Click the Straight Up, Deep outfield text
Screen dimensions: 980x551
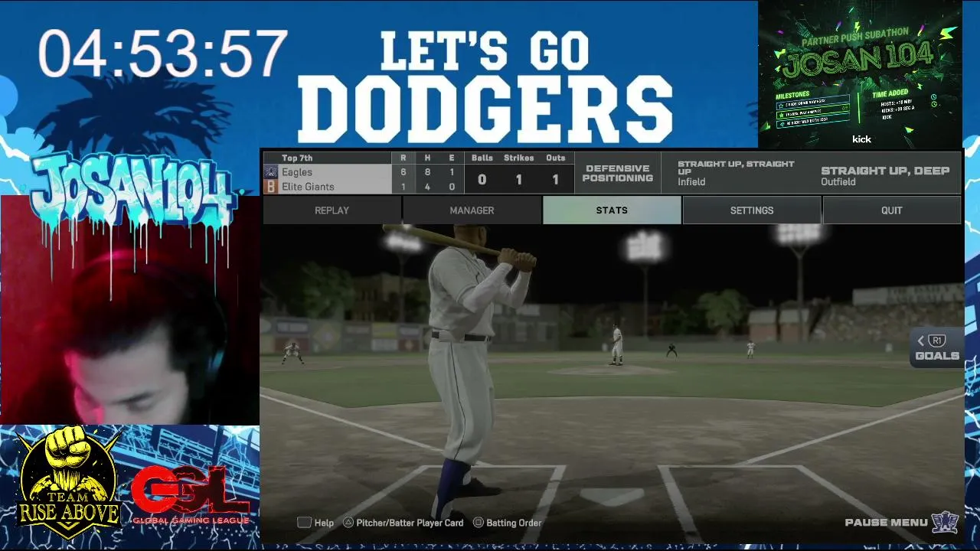click(885, 171)
